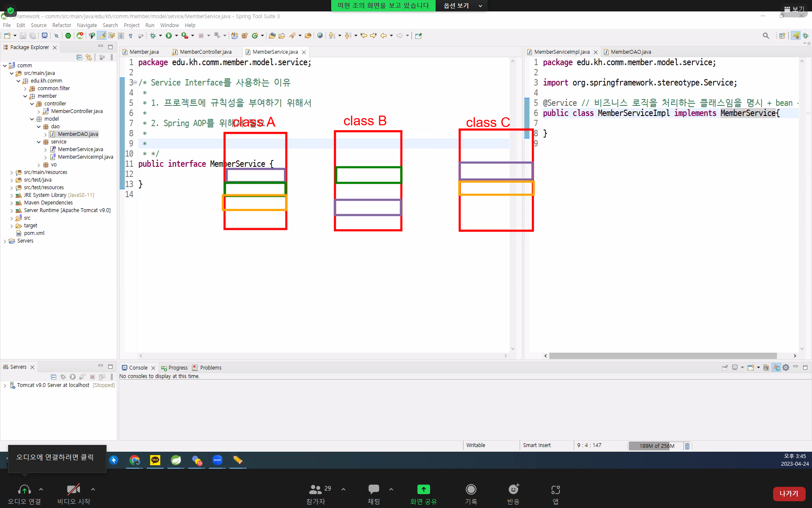Open the Run button dropdown arrow

(176, 36)
